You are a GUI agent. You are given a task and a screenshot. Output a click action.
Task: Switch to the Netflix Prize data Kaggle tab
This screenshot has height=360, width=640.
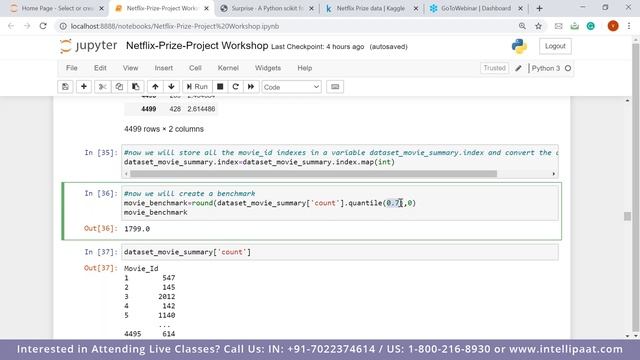pos(371,8)
